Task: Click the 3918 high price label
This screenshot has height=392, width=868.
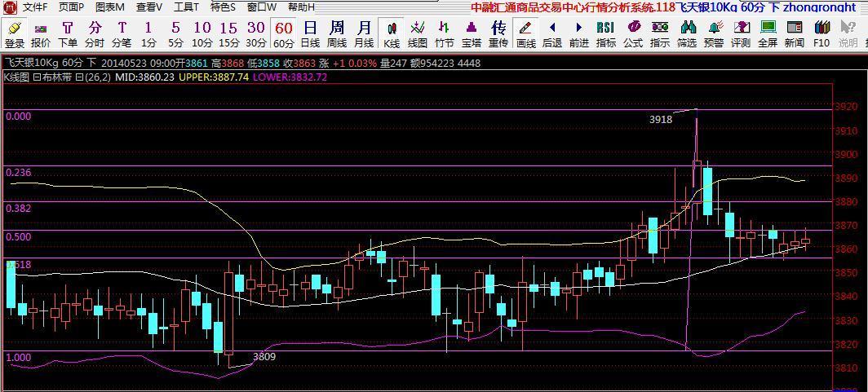Action: pos(661,119)
